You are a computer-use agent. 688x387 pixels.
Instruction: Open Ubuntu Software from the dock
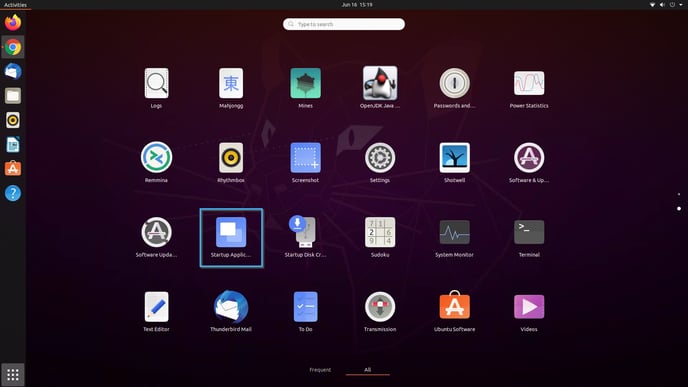[x=13, y=168]
